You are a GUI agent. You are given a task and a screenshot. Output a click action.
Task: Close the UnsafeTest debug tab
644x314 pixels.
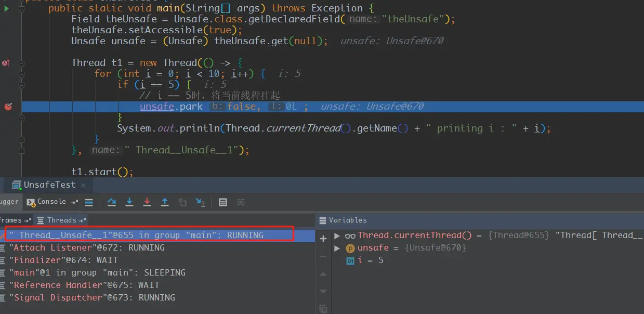(84, 185)
